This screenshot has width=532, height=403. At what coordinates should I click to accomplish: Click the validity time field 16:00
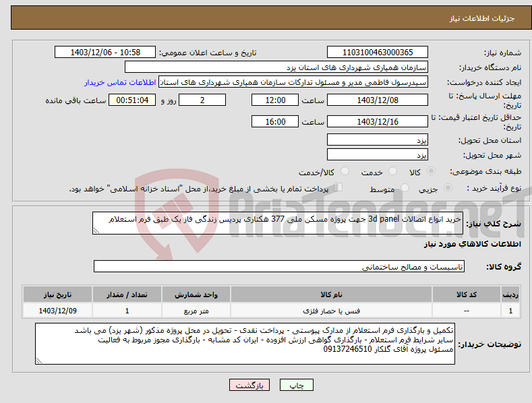tap(275, 121)
